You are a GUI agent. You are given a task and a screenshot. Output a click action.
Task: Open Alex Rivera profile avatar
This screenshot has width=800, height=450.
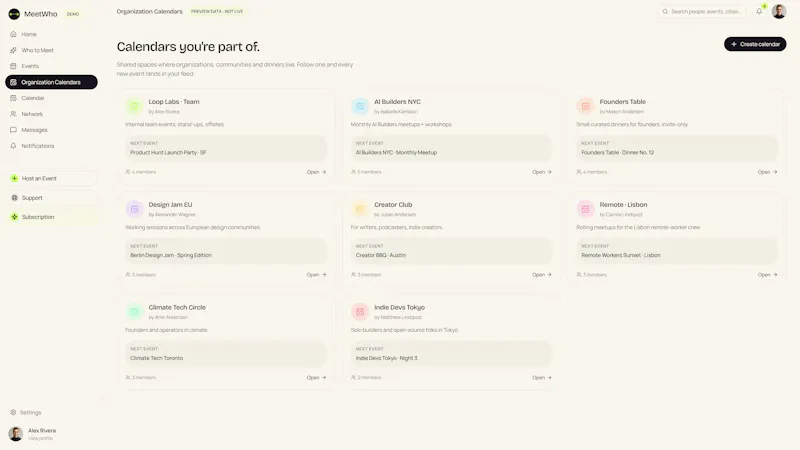coord(16,434)
